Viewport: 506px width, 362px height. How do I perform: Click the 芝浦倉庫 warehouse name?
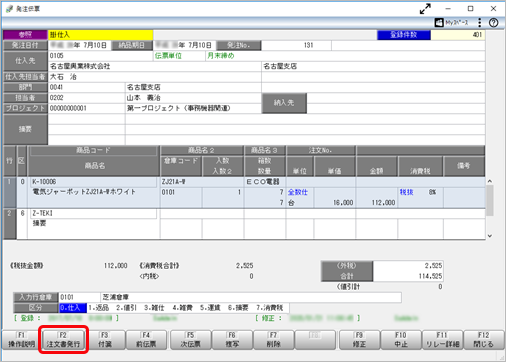[x=116, y=297]
